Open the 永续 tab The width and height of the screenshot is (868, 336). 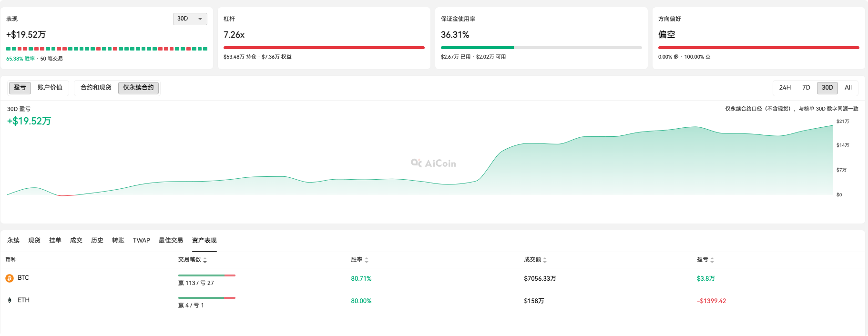click(x=13, y=240)
